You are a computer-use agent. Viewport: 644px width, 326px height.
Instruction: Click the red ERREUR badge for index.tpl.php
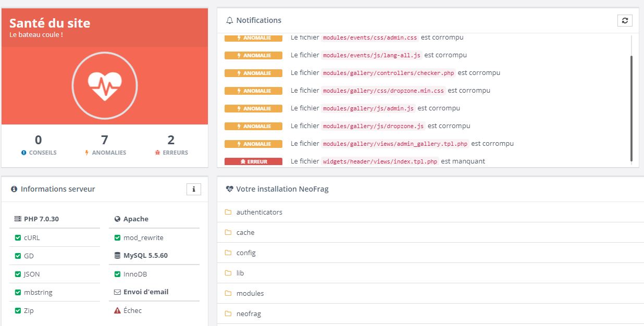(x=253, y=161)
